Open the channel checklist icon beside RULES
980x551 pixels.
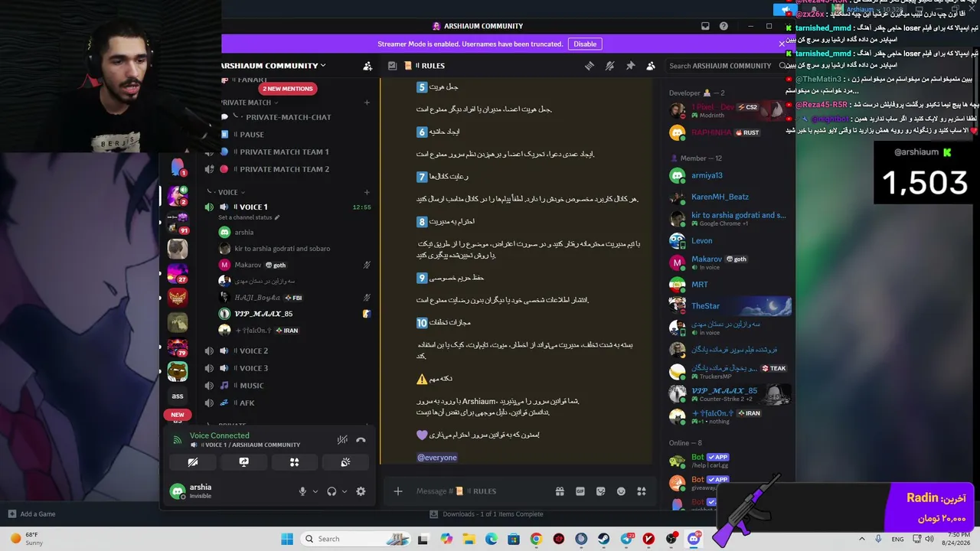click(392, 66)
